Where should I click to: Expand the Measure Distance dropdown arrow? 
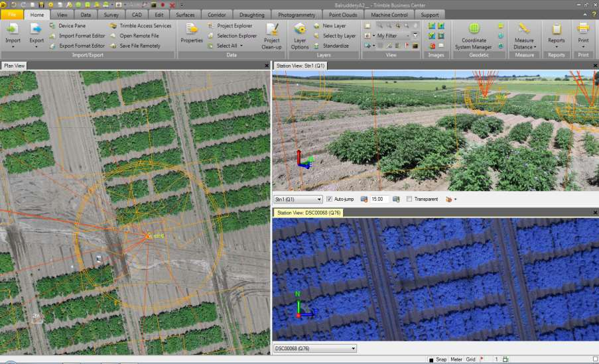pyautogui.click(x=535, y=47)
